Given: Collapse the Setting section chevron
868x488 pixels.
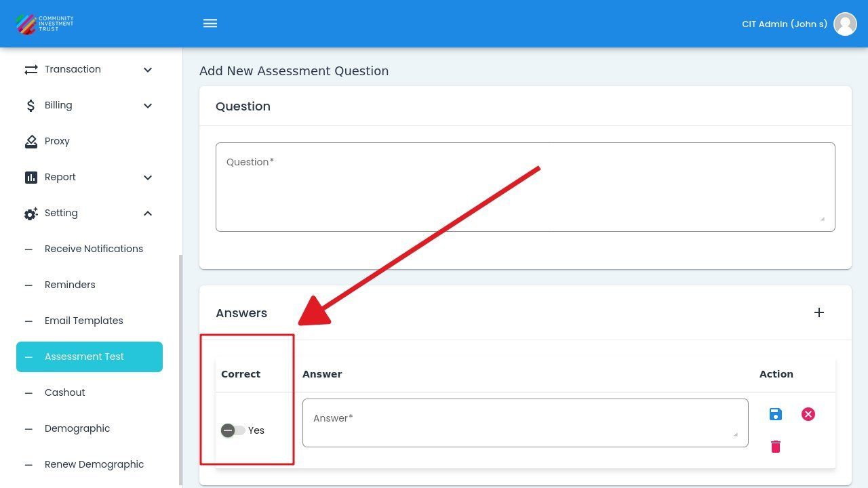Looking at the screenshot, I should click(x=148, y=213).
